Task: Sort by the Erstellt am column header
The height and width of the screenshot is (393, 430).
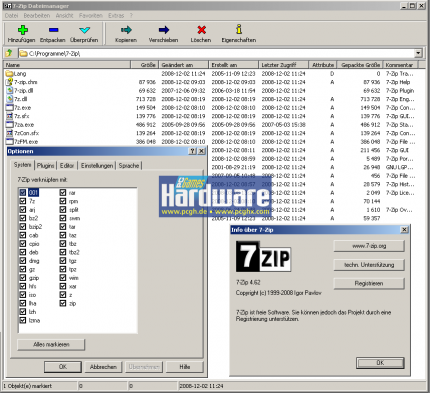Action: point(233,65)
